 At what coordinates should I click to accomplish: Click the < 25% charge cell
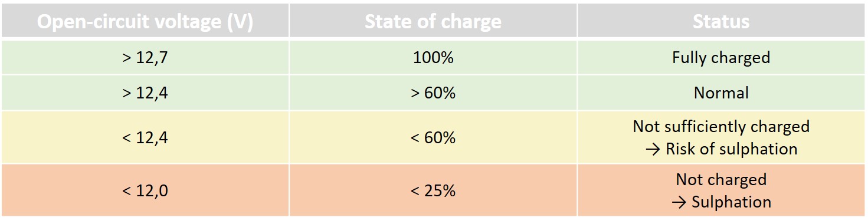[x=433, y=191]
